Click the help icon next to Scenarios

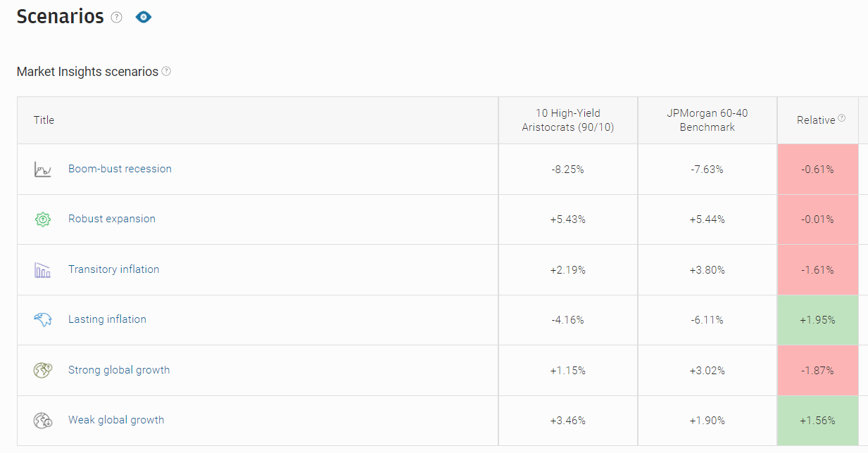[x=117, y=18]
